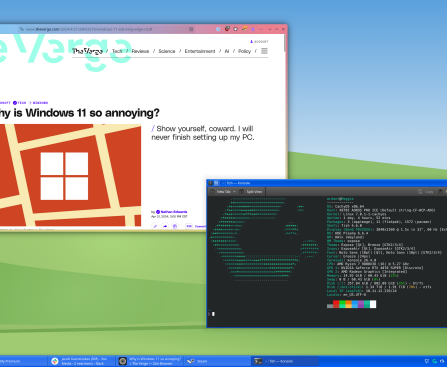Click the article headline about Windows 11
This screenshot has width=447, height=367.
point(80,113)
